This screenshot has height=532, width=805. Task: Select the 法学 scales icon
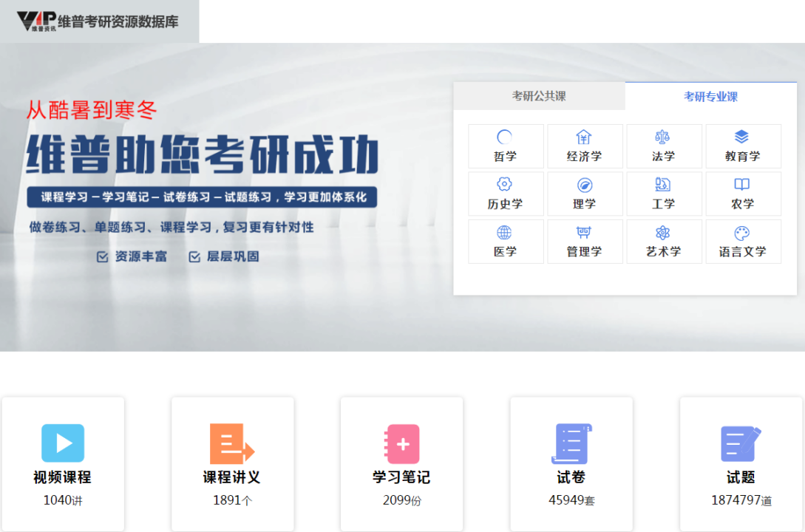coord(663,137)
